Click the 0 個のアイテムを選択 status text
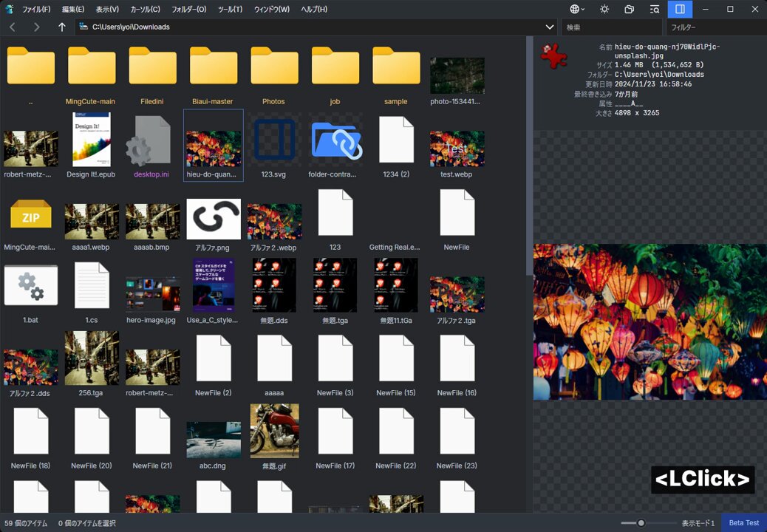This screenshot has width=767, height=532. tap(87, 523)
